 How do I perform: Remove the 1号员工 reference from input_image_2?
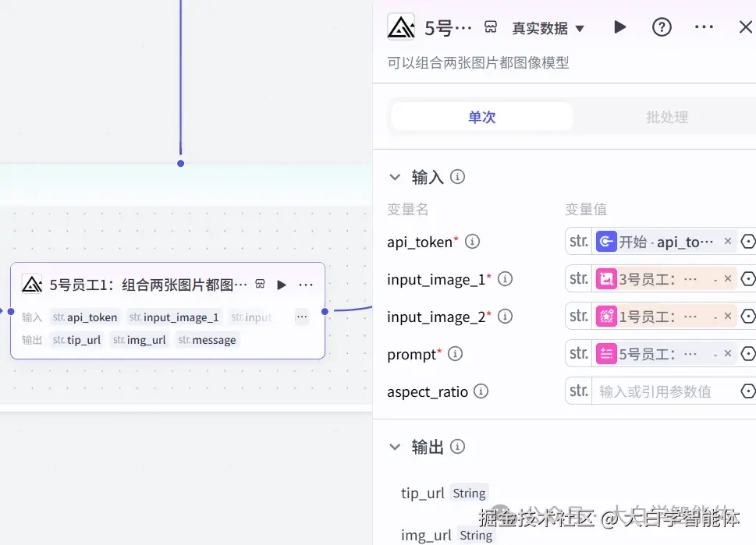tap(728, 316)
